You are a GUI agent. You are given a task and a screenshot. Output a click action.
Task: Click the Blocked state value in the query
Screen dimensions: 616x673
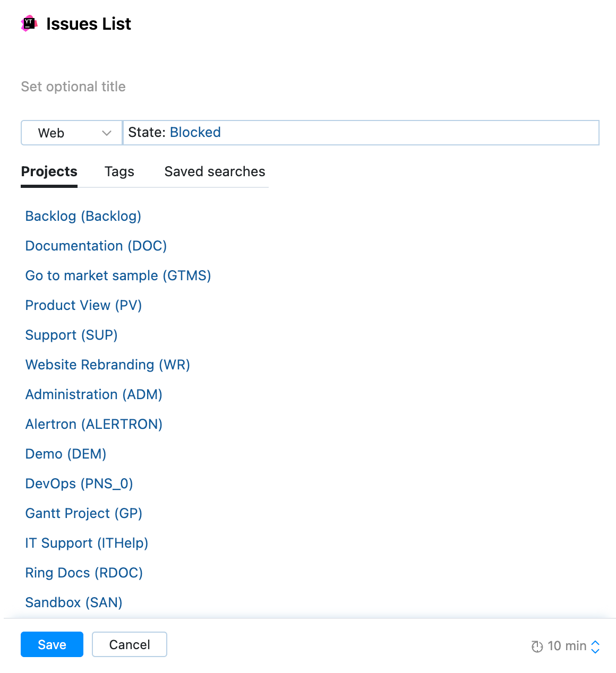pos(195,132)
